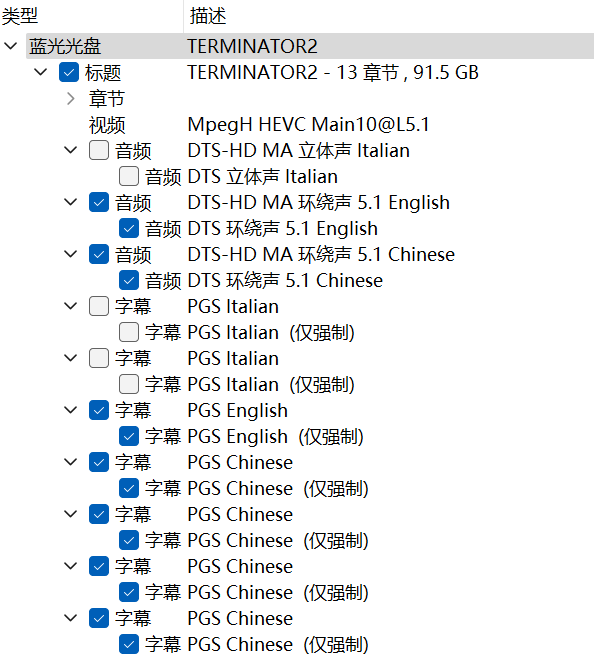Disable DTS-HD MA 环绕声 5.1 Chinese audio

99,254
